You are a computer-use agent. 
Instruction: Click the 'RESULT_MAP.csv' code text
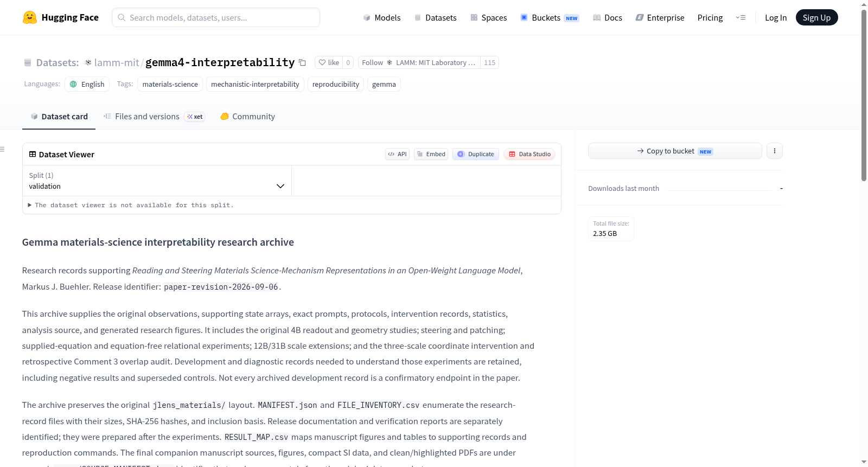point(257,437)
